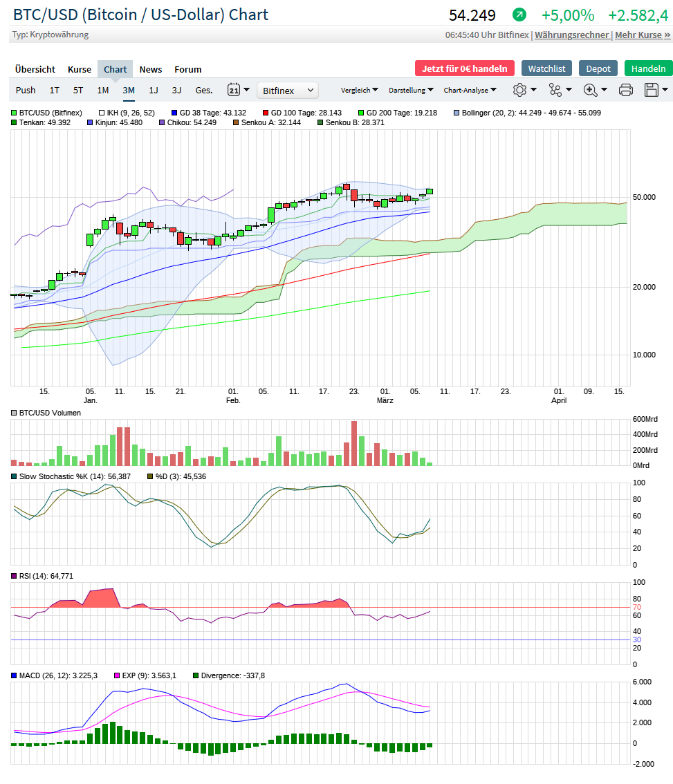The height and width of the screenshot is (784, 673).
Task: Open the Bitfinex exchange dropdown
Action: tap(288, 91)
